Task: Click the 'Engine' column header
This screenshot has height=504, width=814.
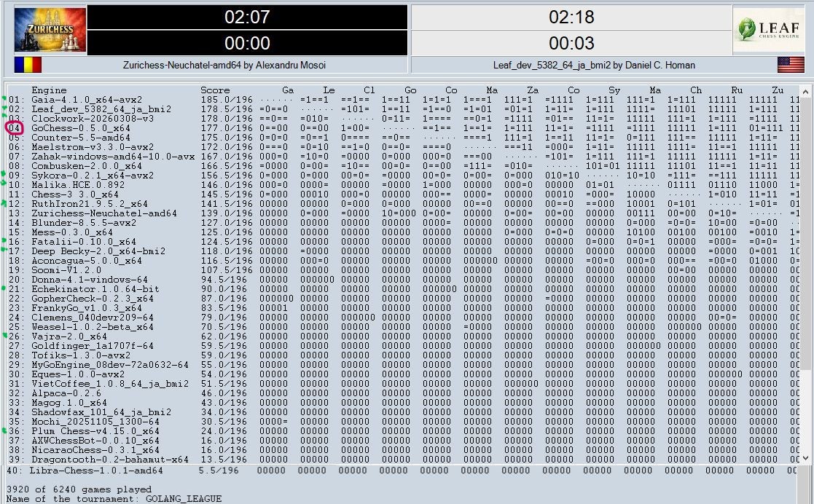Action: 49,90
